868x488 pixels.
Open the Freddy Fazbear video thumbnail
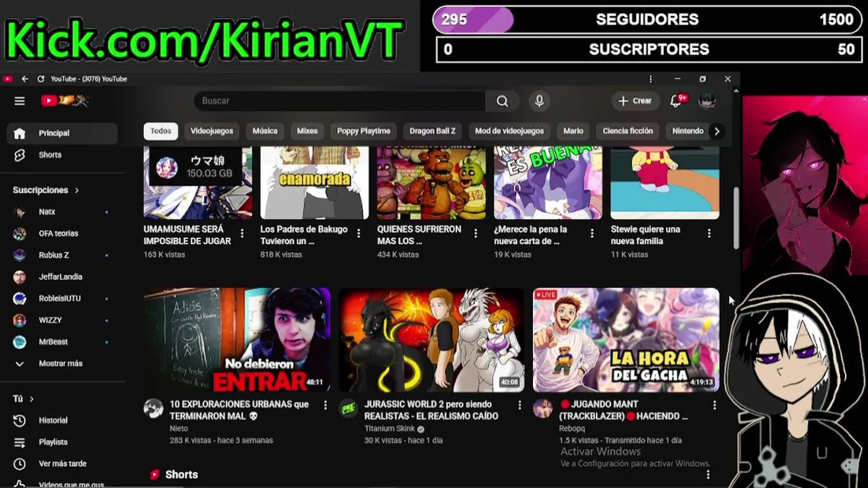431,182
